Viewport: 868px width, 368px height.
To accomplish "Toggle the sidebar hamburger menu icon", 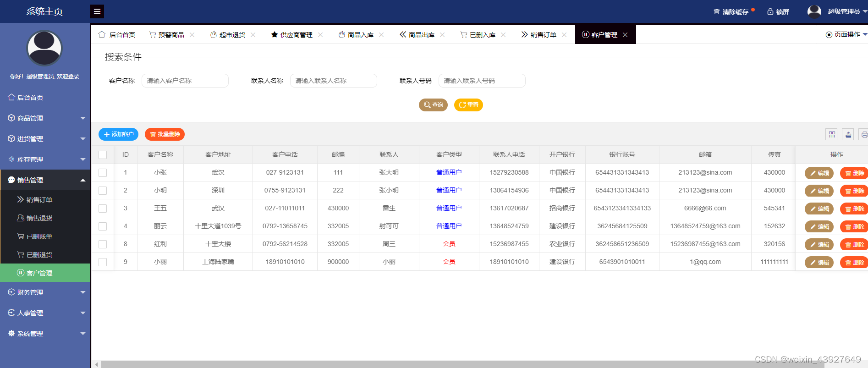I will click(x=97, y=11).
